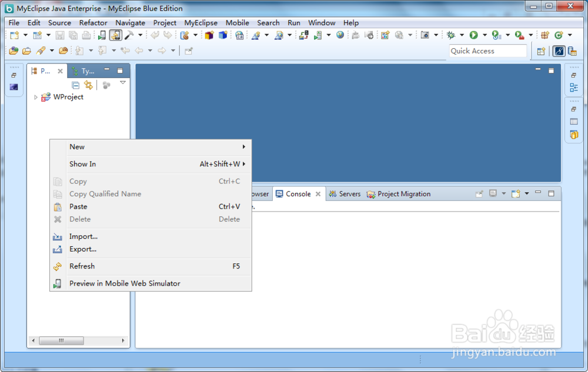Close the Console tab
This screenshot has width=588, height=372.
click(x=318, y=194)
